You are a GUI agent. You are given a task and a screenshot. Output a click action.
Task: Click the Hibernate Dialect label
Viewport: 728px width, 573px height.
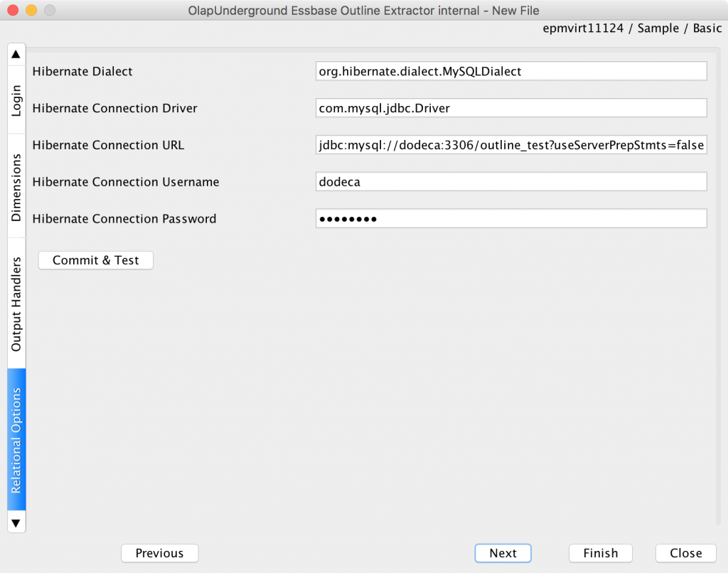(82, 71)
